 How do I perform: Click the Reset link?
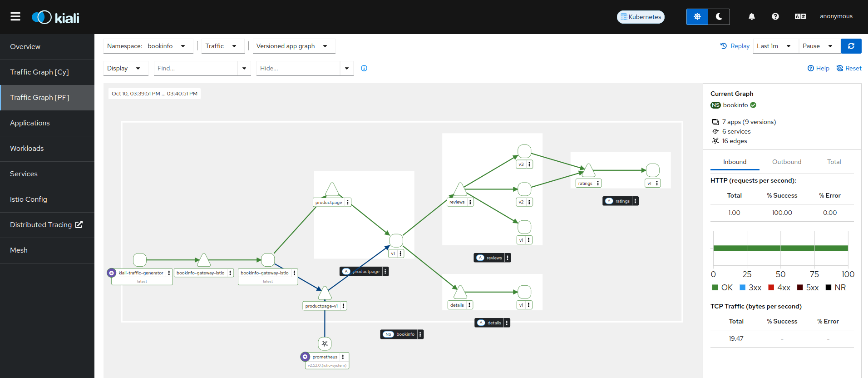pos(848,68)
